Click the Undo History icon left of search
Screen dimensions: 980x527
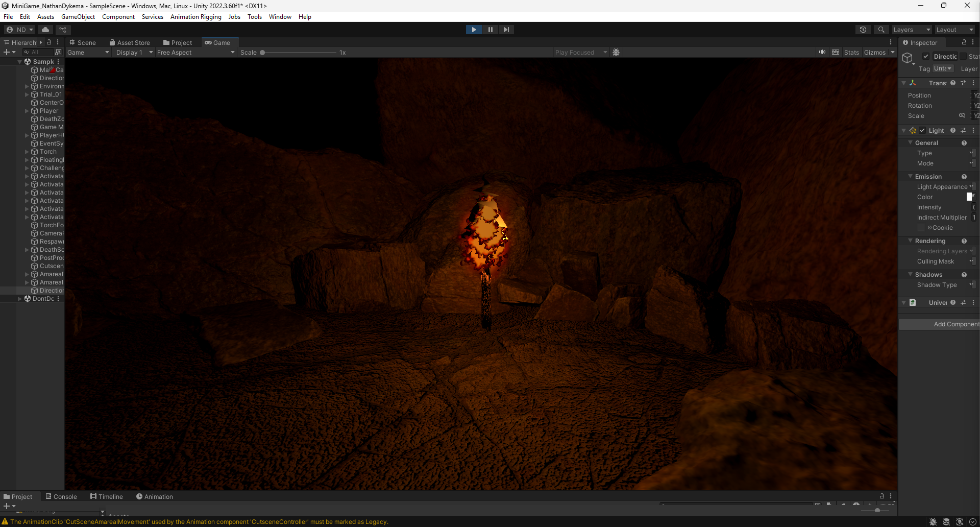pos(863,29)
